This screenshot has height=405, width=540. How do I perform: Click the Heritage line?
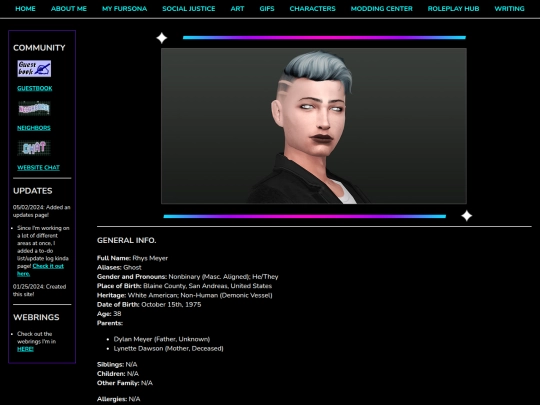pos(185,295)
